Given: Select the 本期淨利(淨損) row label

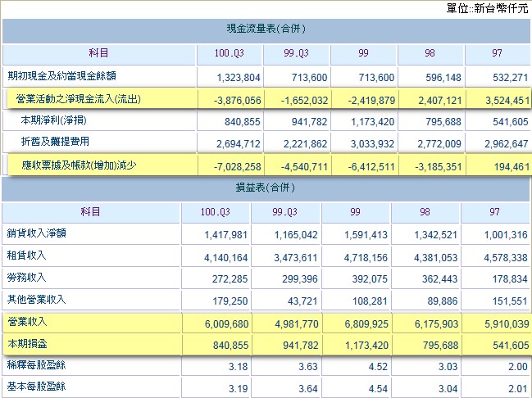Looking at the screenshot, I should pyautogui.click(x=53, y=120).
